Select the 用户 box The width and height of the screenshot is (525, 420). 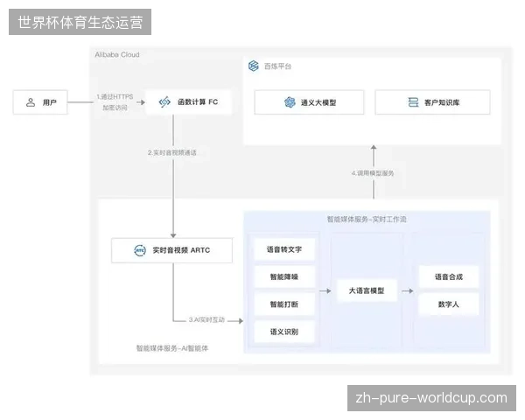click(40, 102)
